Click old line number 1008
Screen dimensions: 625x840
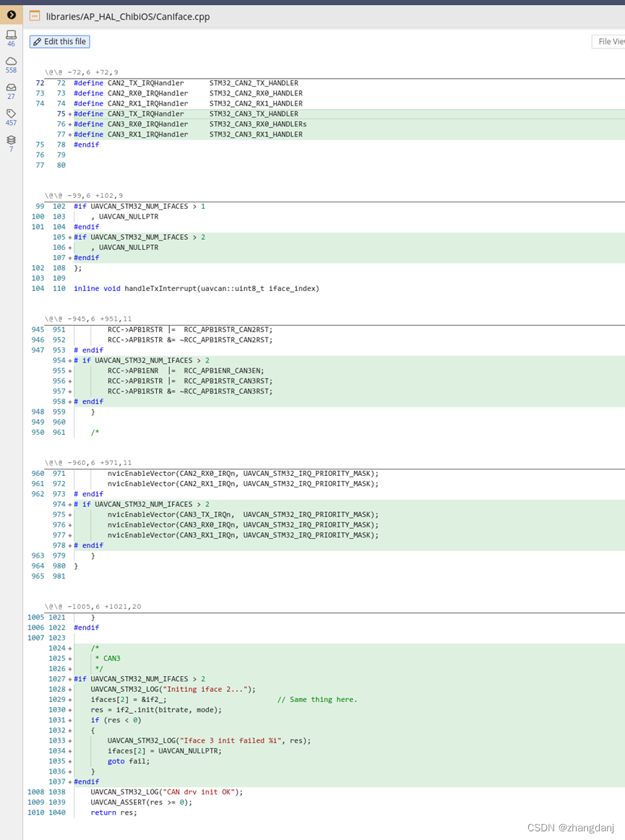click(36, 792)
